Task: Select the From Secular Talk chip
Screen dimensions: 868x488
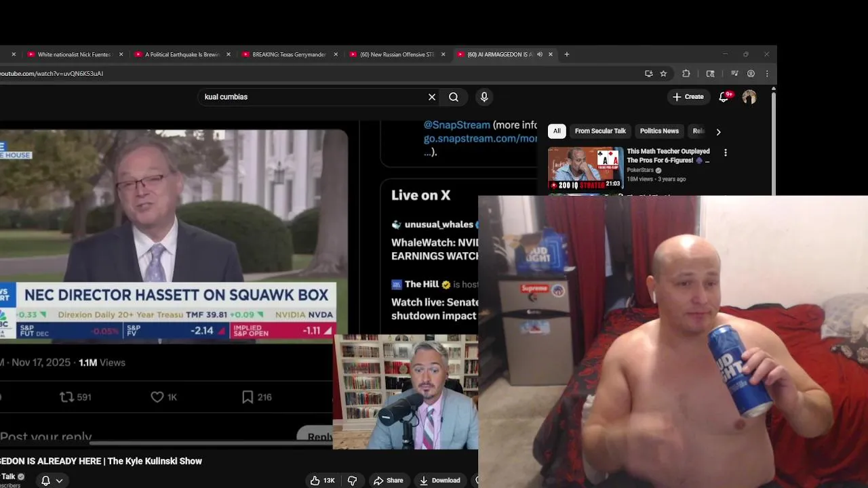Action: coord(600,131)
